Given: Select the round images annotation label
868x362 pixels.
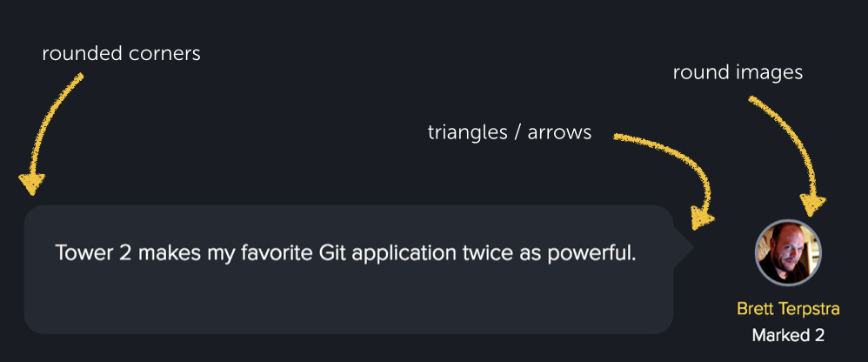Looking at the screenshot, I should (x=737, y=73).
